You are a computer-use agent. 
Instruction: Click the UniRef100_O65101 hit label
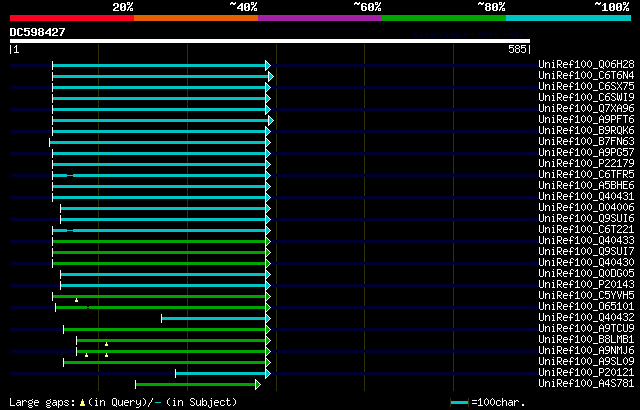(587, 307)
